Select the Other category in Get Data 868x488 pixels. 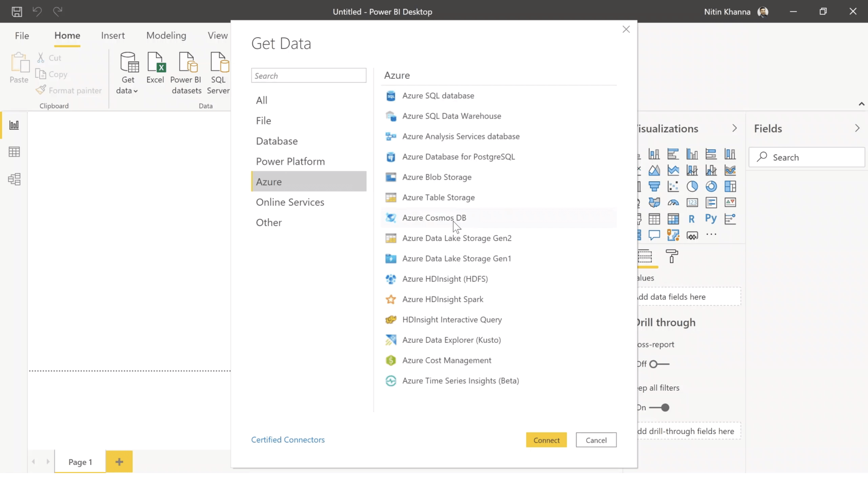309,222
